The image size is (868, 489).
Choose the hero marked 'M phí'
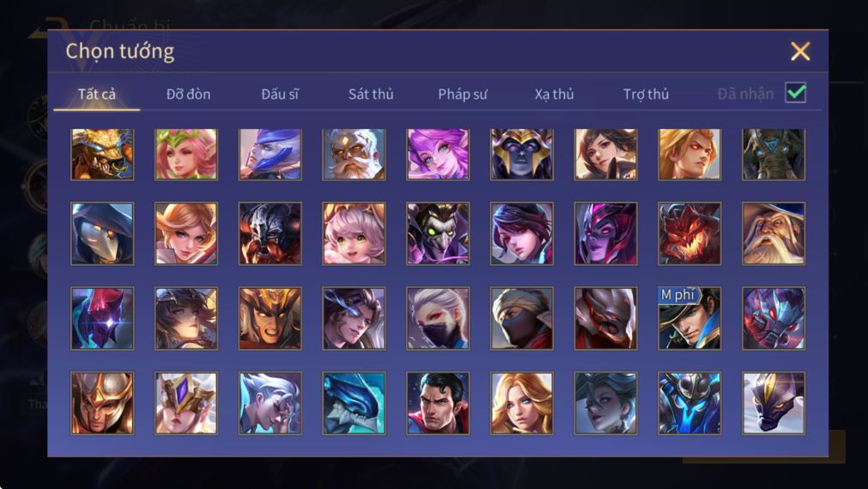689,318
